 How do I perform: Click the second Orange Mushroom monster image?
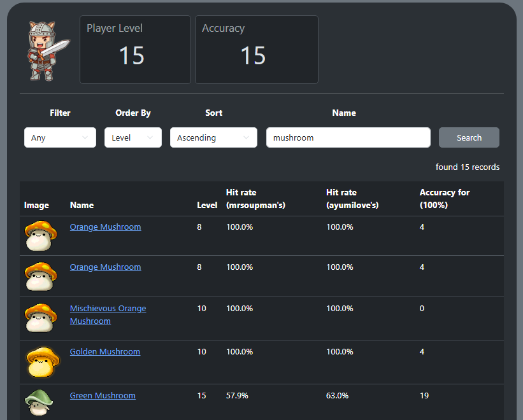click(x=41, y=276)
